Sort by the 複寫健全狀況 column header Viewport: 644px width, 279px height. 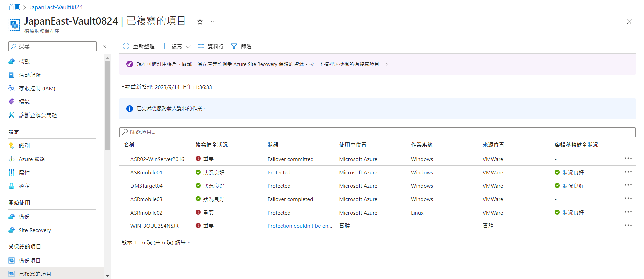(x=212, y=145)
